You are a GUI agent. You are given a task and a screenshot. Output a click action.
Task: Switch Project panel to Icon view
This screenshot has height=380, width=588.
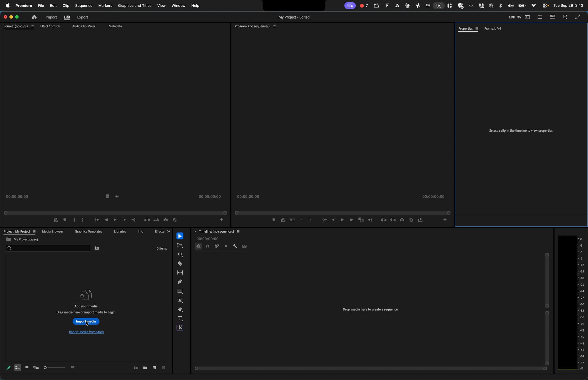(27, 368)
